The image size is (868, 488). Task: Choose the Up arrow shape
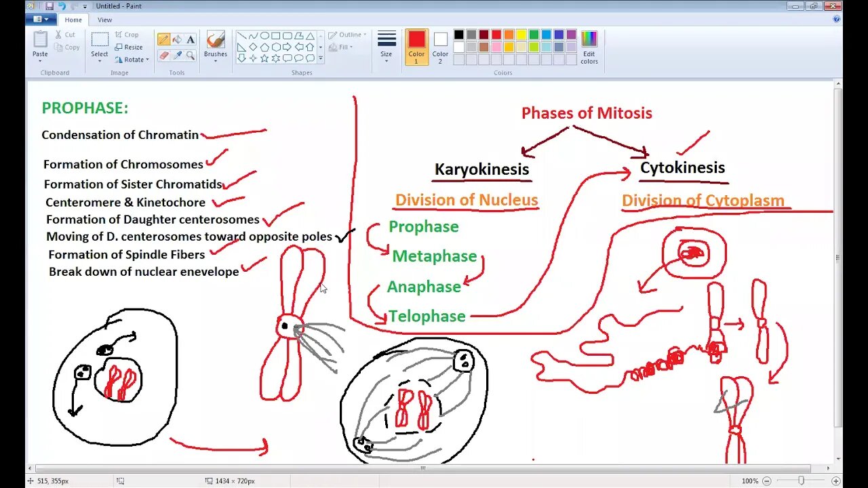pos(310,47)
